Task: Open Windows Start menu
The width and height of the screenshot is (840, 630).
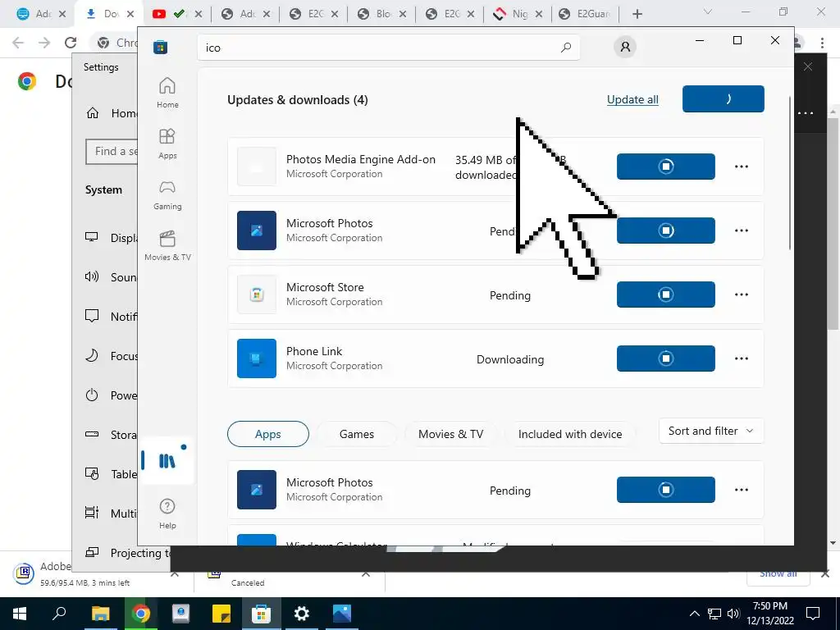Action: click(20, 614)
